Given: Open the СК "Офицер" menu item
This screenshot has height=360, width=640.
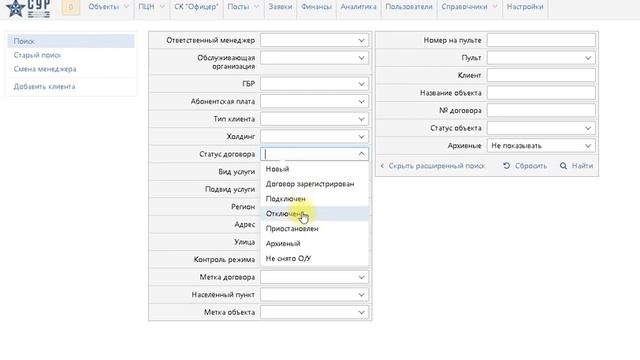Looking at the screenshot, I should 196,7.
